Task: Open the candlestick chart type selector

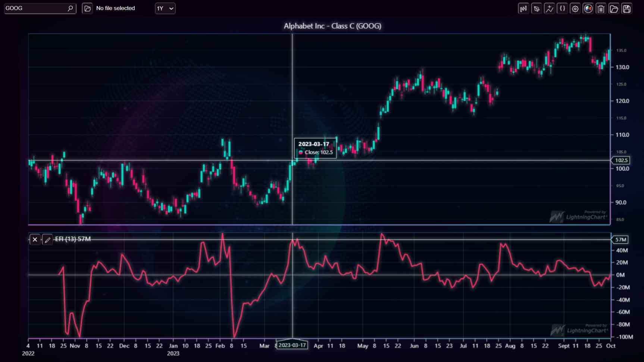Action: click(523, 9)
